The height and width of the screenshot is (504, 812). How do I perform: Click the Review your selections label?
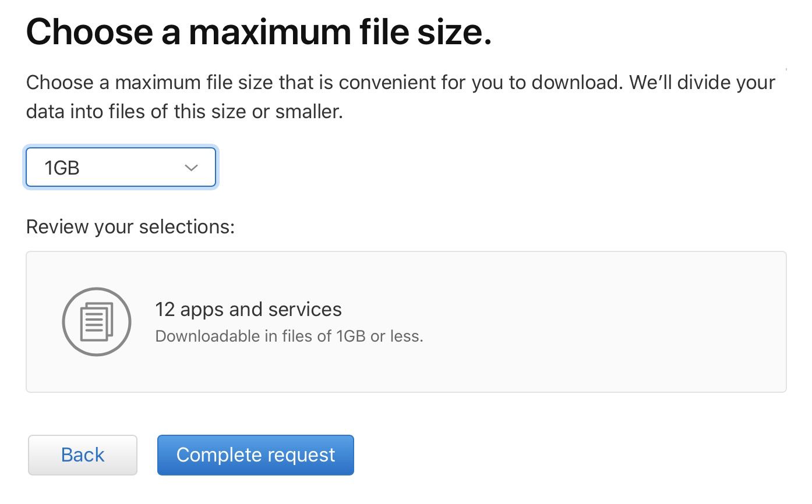(x=129, y=226)
